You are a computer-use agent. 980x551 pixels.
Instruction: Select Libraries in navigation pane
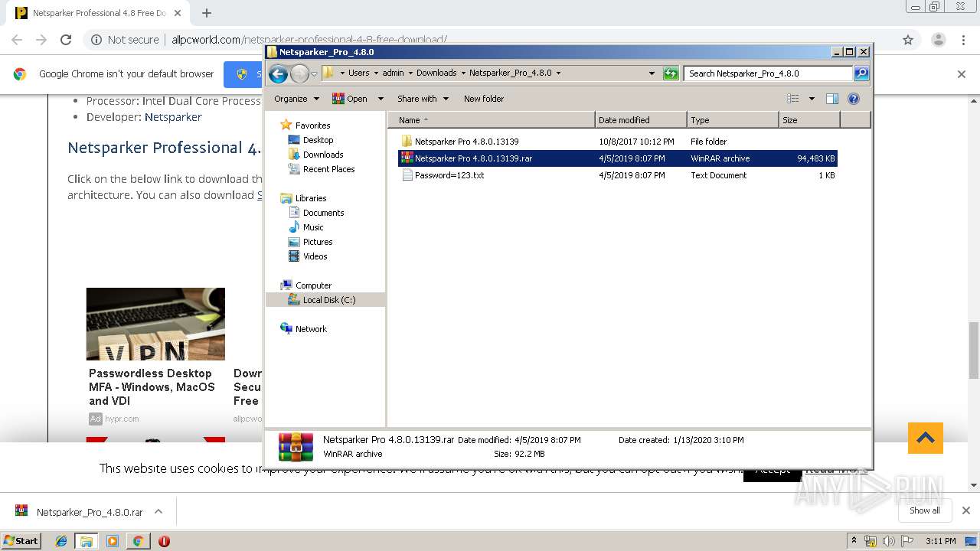coord(311,198)
